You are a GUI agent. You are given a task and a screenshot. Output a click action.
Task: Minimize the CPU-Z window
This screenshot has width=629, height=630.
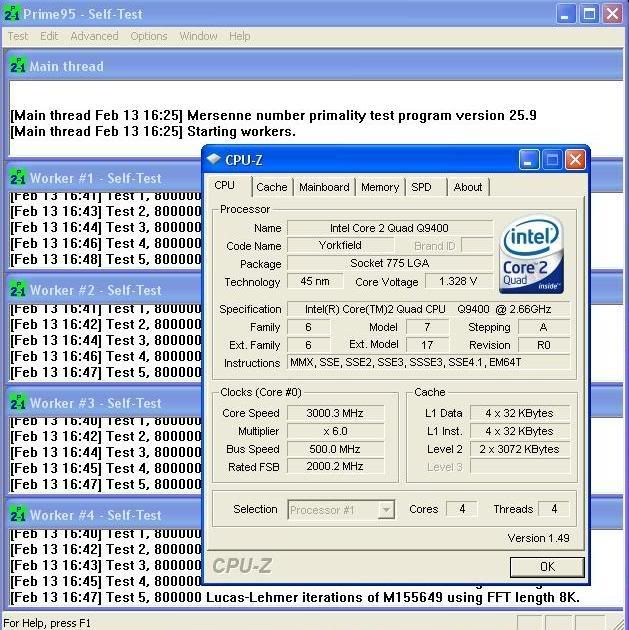(x=529, y=160)
